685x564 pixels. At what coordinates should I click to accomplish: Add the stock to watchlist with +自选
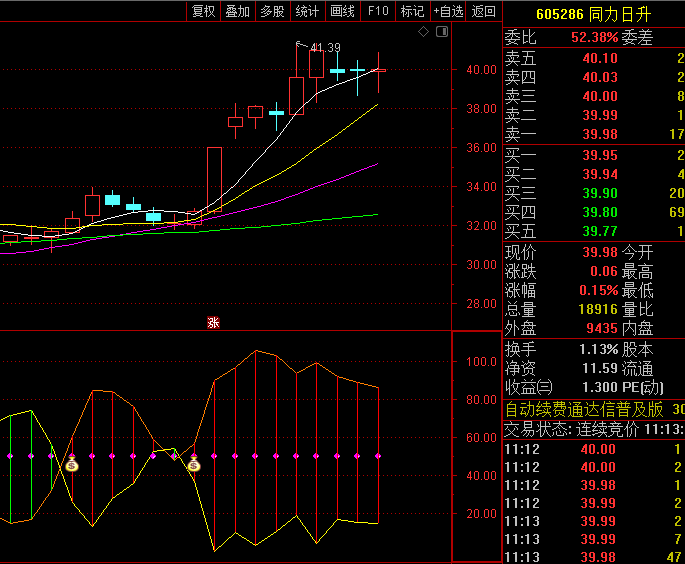pyautogui.click(x=448, y=11)
